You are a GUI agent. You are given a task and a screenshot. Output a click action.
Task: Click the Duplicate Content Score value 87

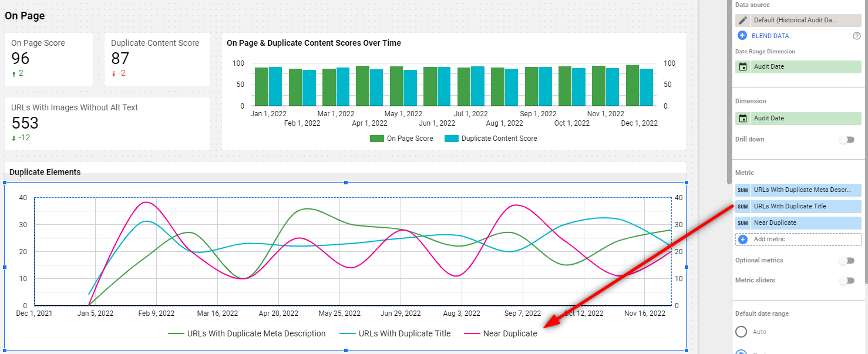coord(120,59)
